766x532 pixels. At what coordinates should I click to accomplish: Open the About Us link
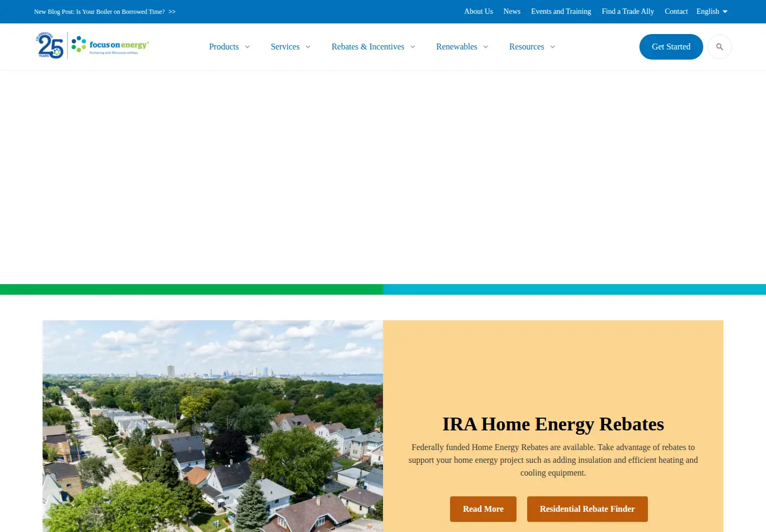(x=478, y=11)
